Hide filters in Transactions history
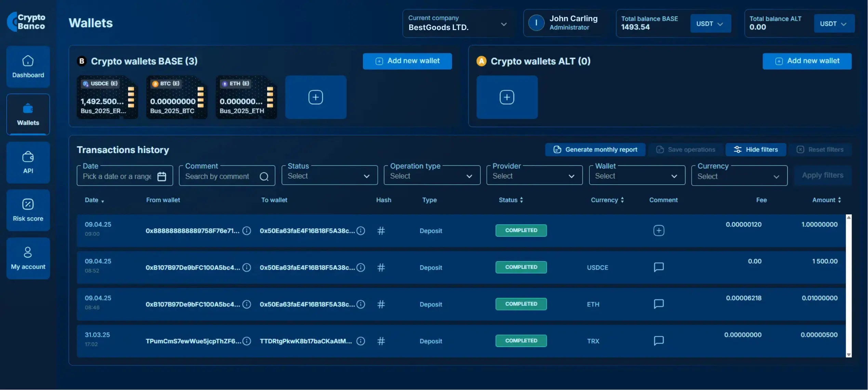Screen dimensions: 868x390 (x=756, y=150)
